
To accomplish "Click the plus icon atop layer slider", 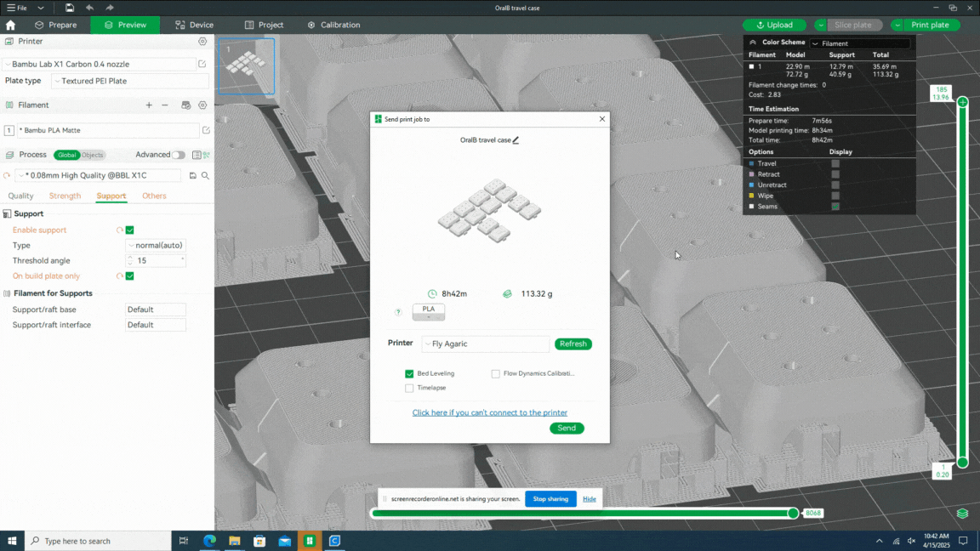I will 962,102.
